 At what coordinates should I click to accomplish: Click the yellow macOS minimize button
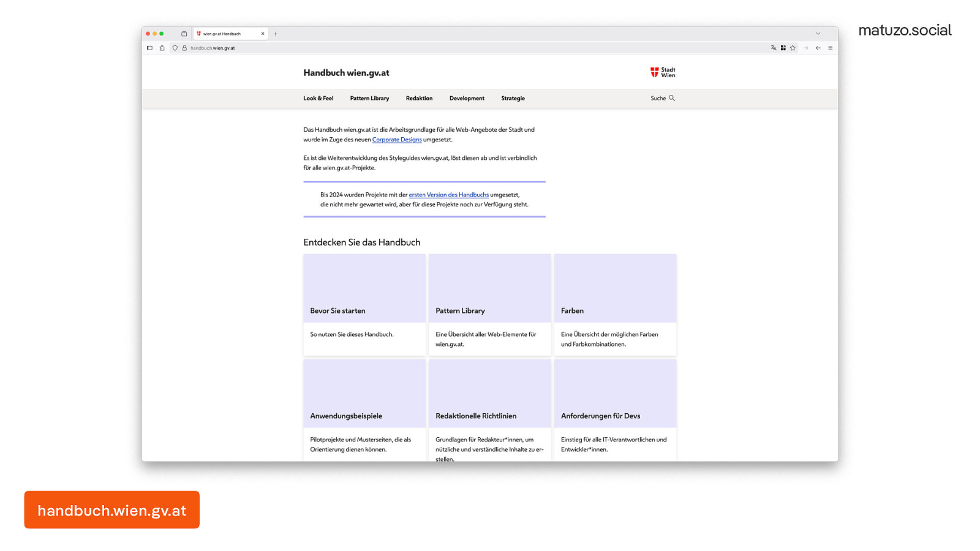154,34
